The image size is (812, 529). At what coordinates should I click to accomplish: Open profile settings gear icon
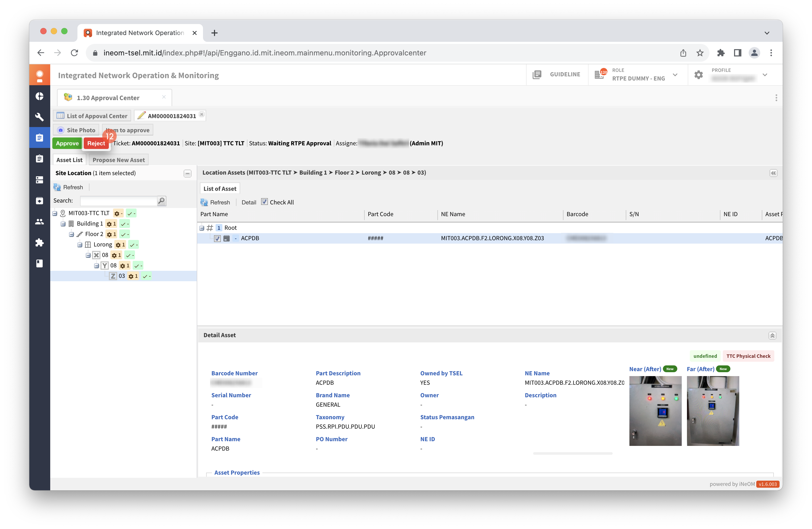pyautogui.click(x=698, y=75)
